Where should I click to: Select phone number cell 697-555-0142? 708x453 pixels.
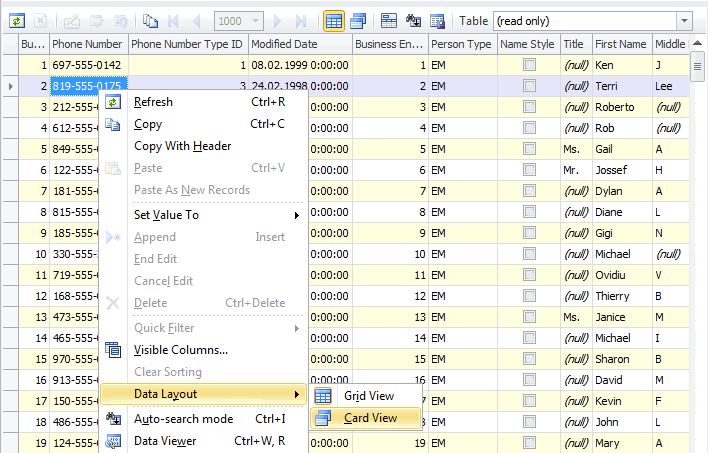pyautogui.click(x=88, y=65)
